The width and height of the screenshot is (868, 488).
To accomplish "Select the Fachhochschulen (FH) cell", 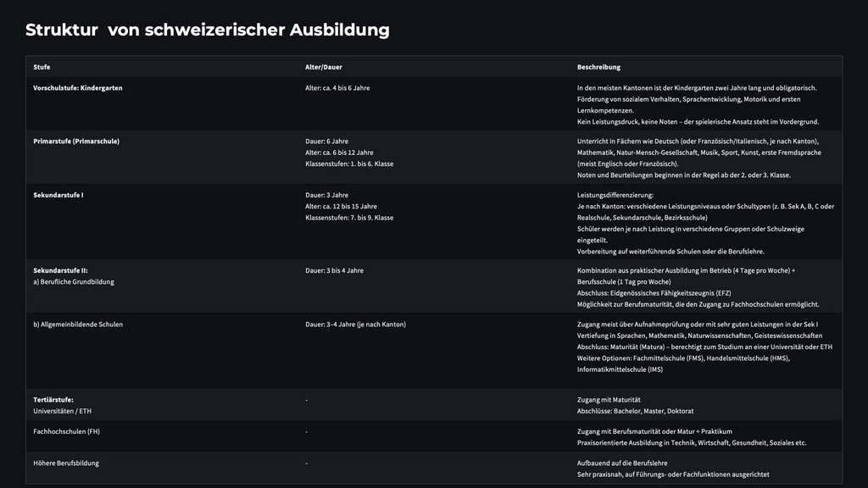I will coord(66,431).
